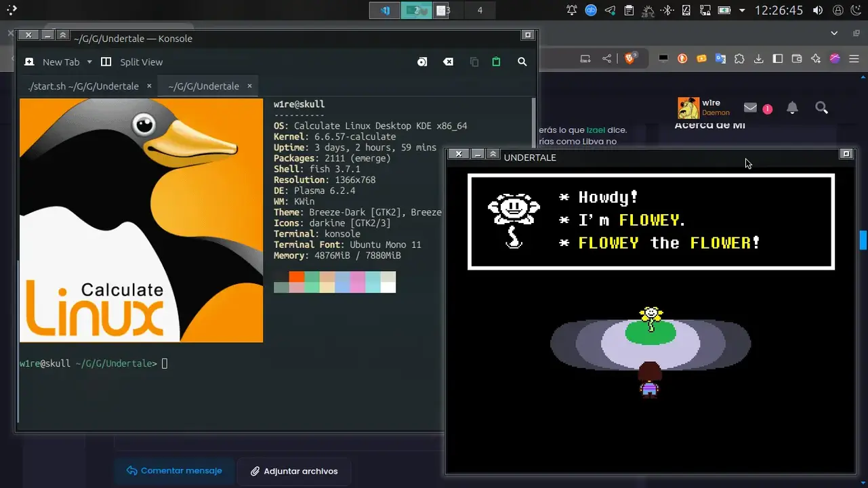Click the Bluetooth tray icon

667,10
